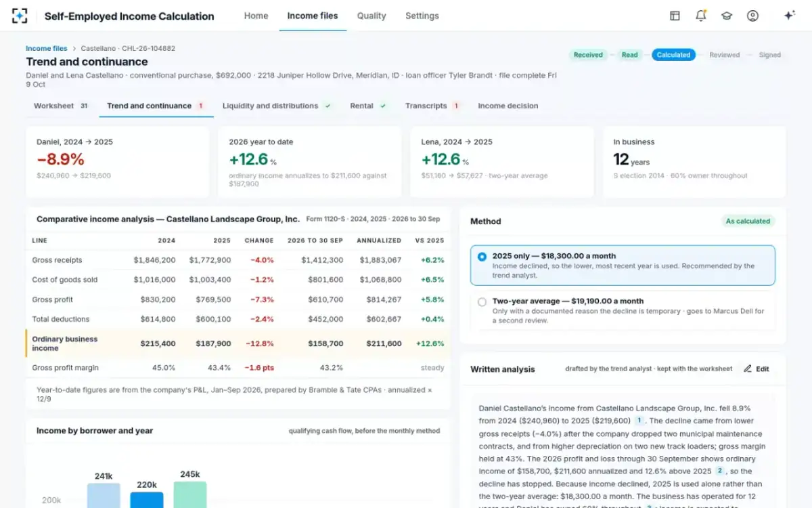Click the Income files breadcrumb link
Screen dimensions: 812x508
47,49
